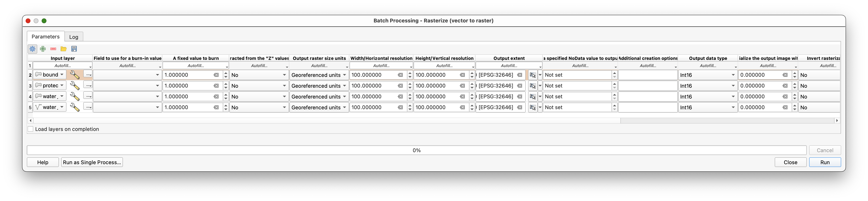Screen dimensions: 868x201
Task: Open Z values No dropdown in row 4
Action: click(x=259, y=96)
